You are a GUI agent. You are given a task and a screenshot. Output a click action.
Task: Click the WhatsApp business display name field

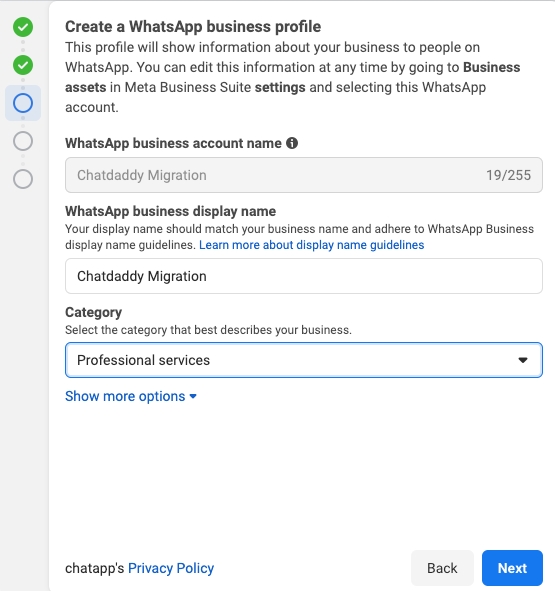pos(304,276)
